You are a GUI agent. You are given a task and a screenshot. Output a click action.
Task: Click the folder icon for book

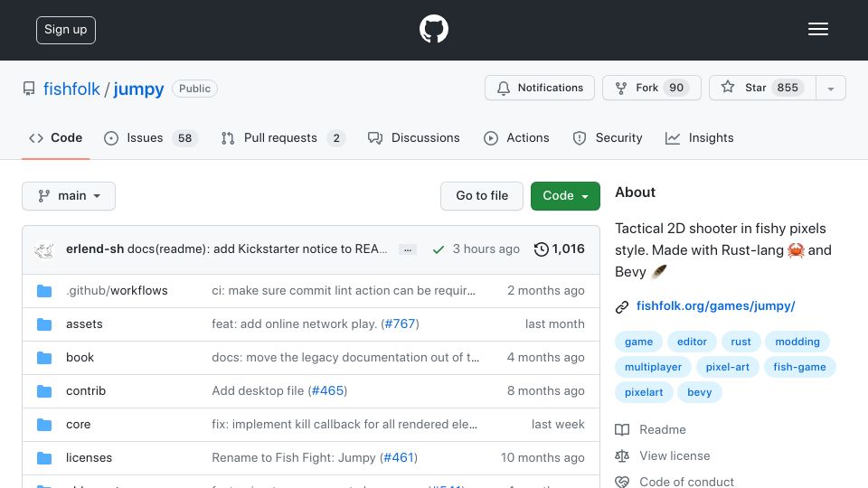pyautogui.click(x=44, y=358)
